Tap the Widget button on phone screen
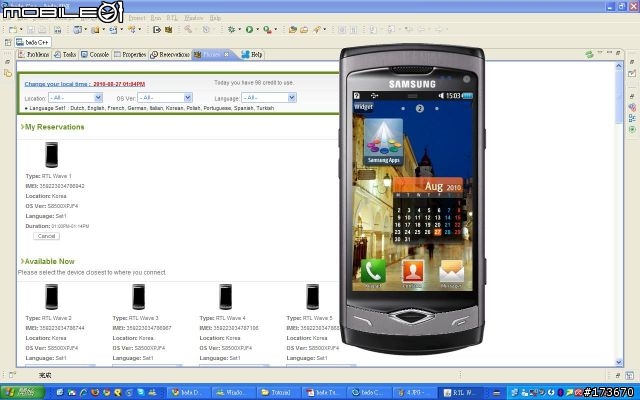This screenshot has height=400, width=640. [x=364, y=107]
